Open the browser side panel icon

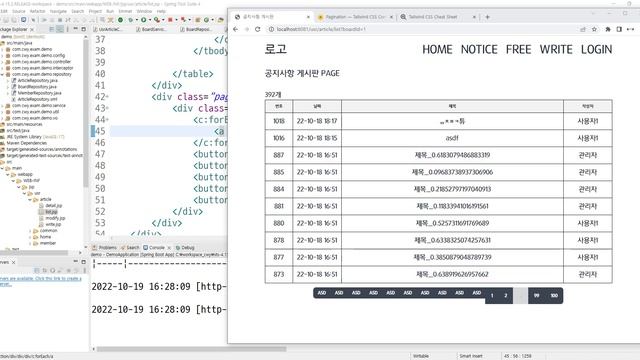(x=619, y=29)
